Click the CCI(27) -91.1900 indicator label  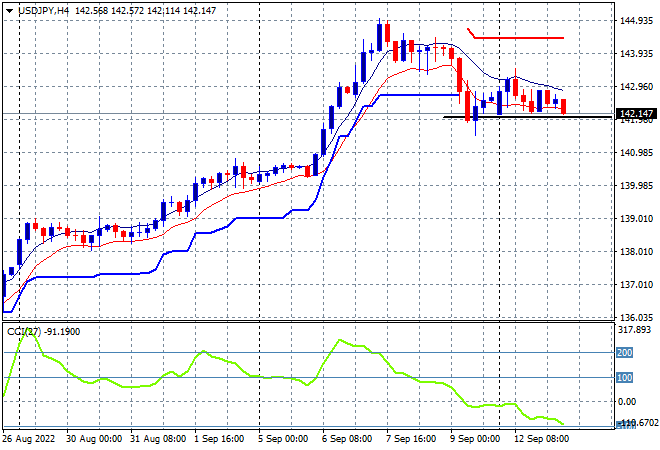[43, 332]
